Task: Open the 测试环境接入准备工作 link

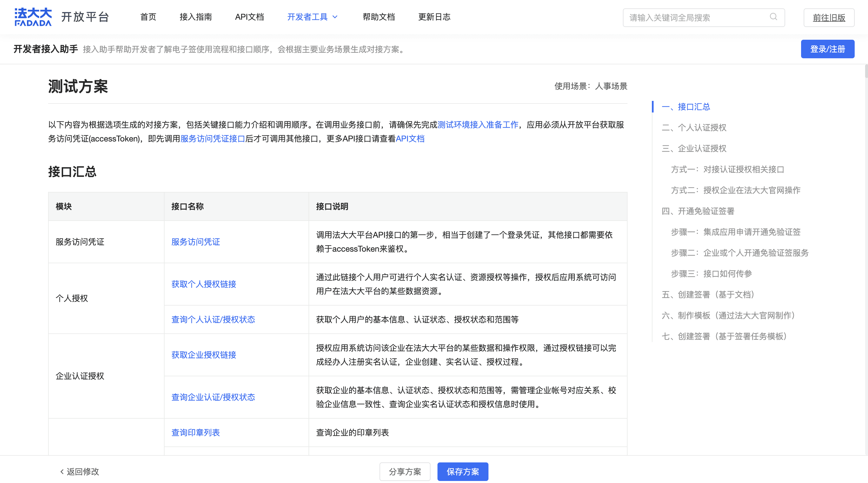Action: pos(477,125)
